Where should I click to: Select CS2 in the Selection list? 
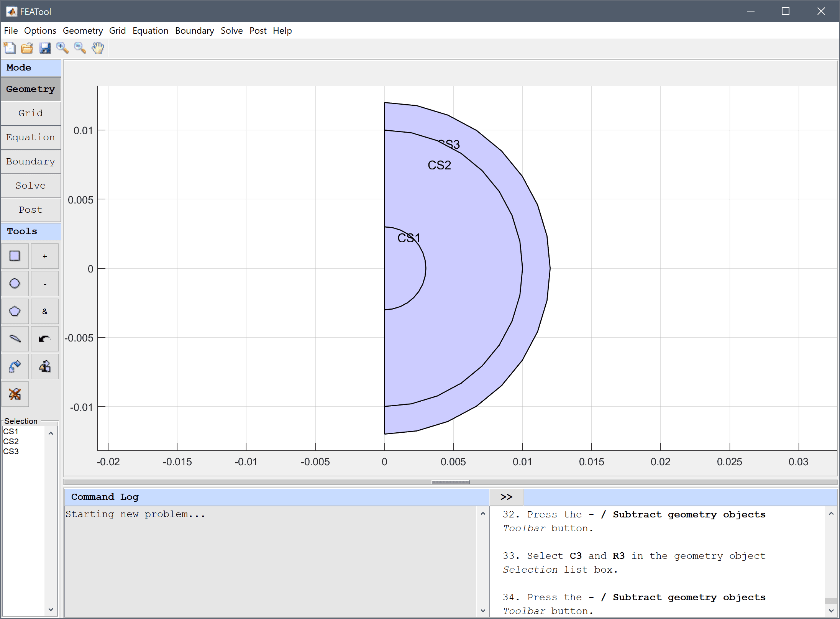(24, 442)
